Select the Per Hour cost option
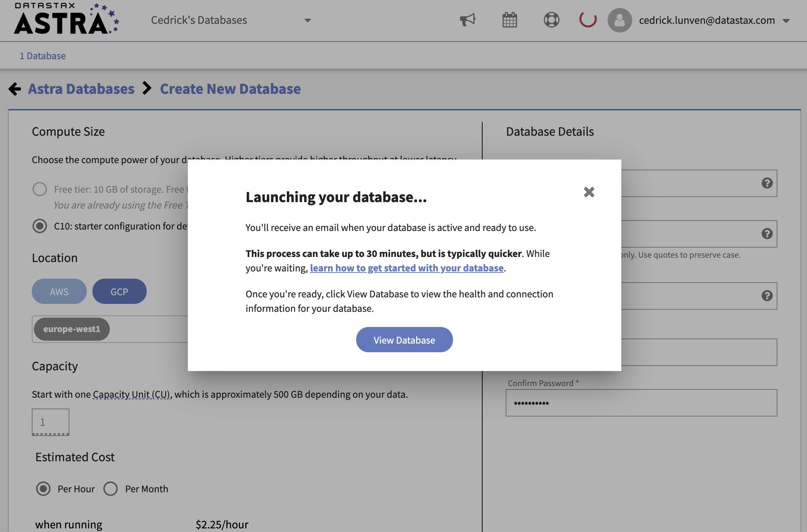The image size is (807, 532). coord(43,489)
